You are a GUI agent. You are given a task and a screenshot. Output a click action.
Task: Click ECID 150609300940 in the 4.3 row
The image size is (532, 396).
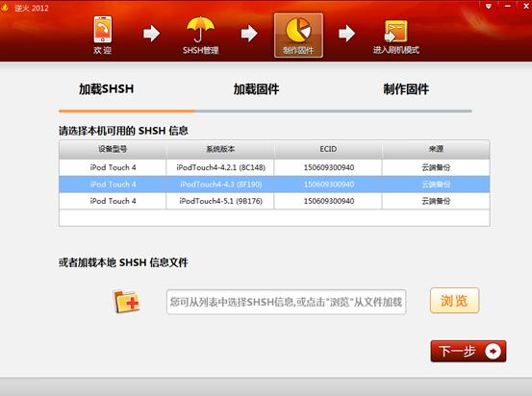pyautogui.click(x=329, y=185)
